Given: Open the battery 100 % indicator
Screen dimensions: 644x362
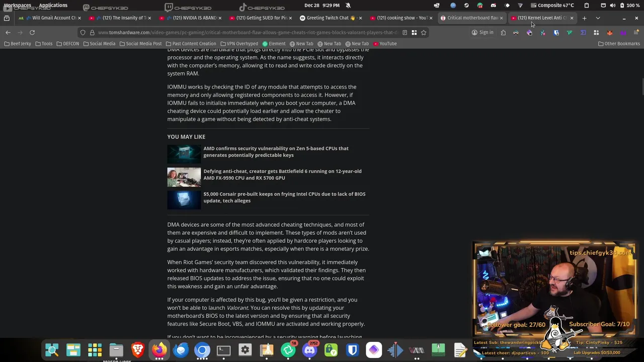Looking at the screenshot, I should coord(629,5).
